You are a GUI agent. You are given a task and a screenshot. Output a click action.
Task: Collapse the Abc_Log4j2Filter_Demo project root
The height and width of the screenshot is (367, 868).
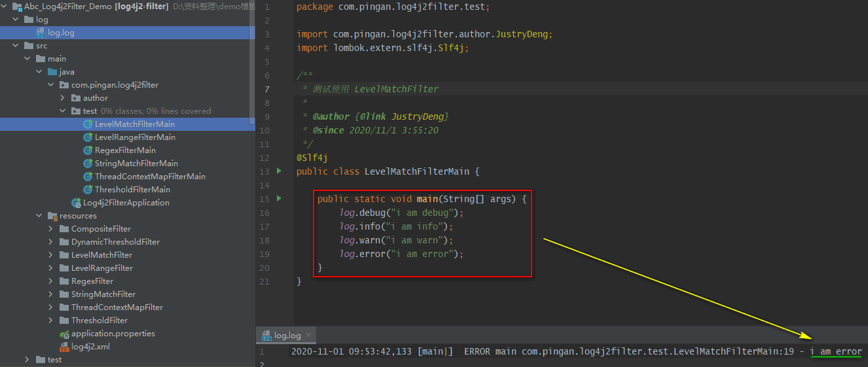point(4,7)
